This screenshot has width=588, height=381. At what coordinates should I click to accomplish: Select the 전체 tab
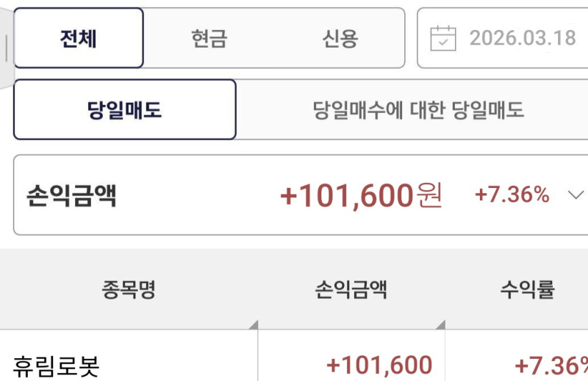pyautogui.click(x=79, y=38)
